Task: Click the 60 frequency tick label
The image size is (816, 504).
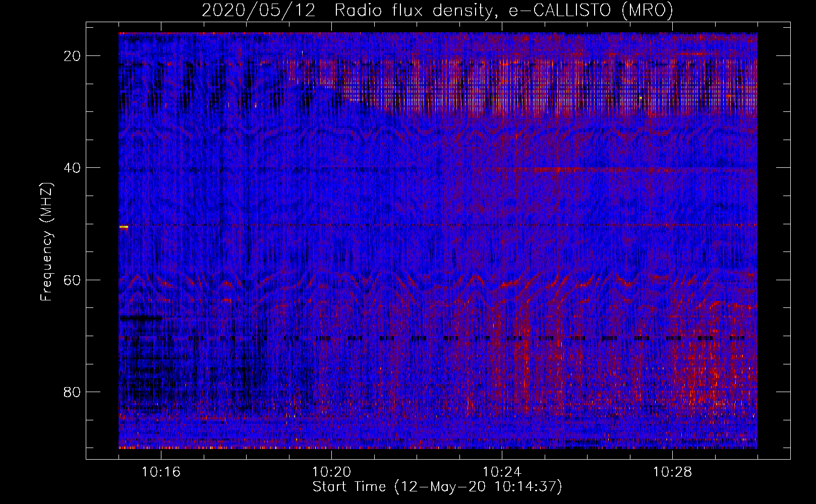Action: point(73,280)
